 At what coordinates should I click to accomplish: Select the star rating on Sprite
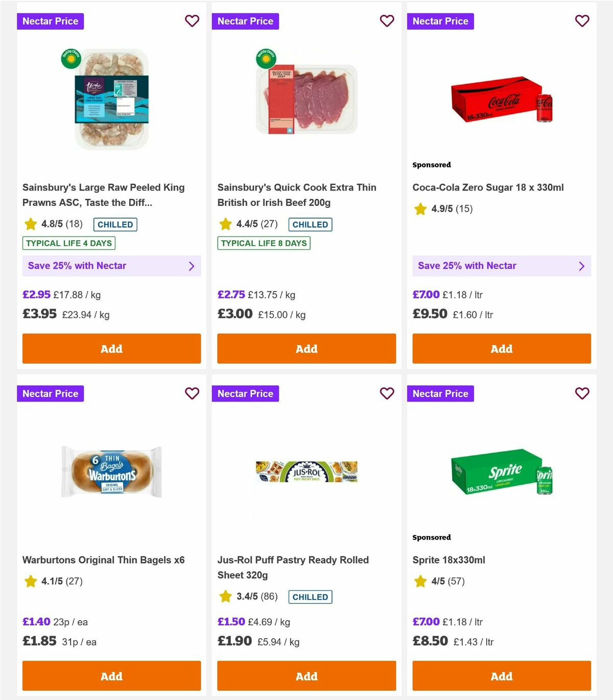(420, 581)
